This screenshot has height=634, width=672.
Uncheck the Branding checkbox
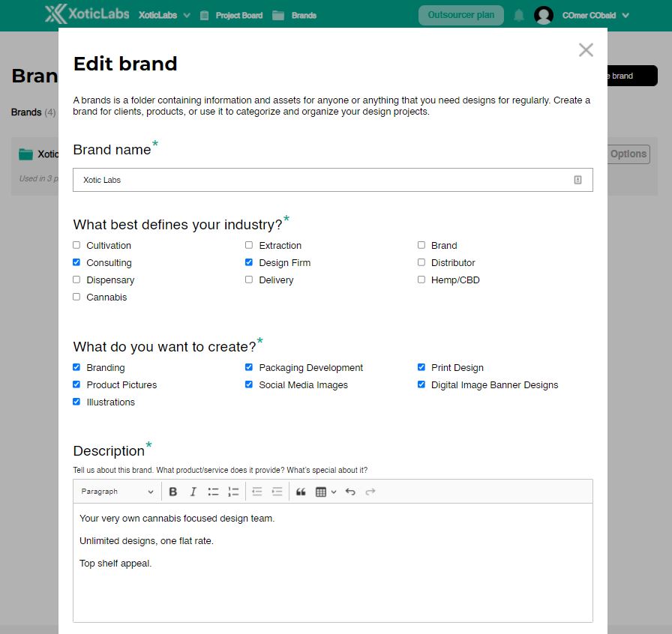tap(76, 367)
